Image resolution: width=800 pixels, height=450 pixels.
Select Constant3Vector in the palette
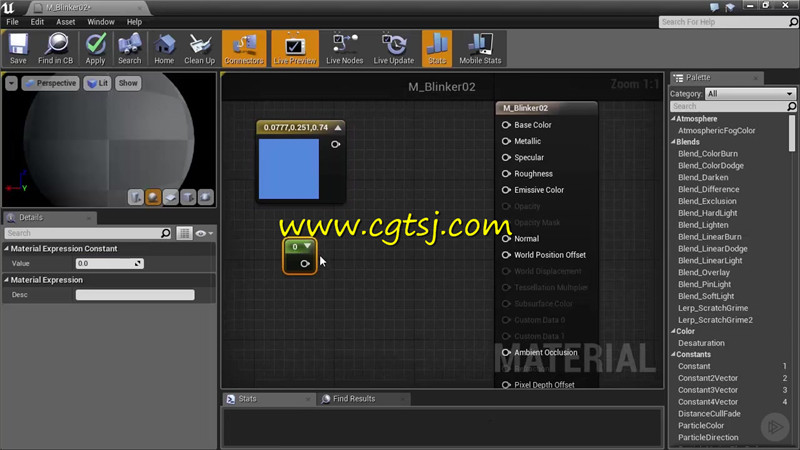coord(708,390)
